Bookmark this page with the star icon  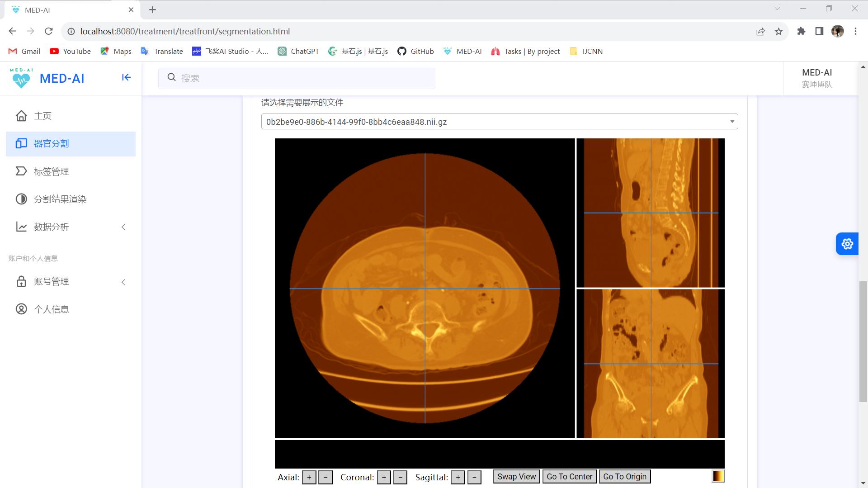click(778, 31)
